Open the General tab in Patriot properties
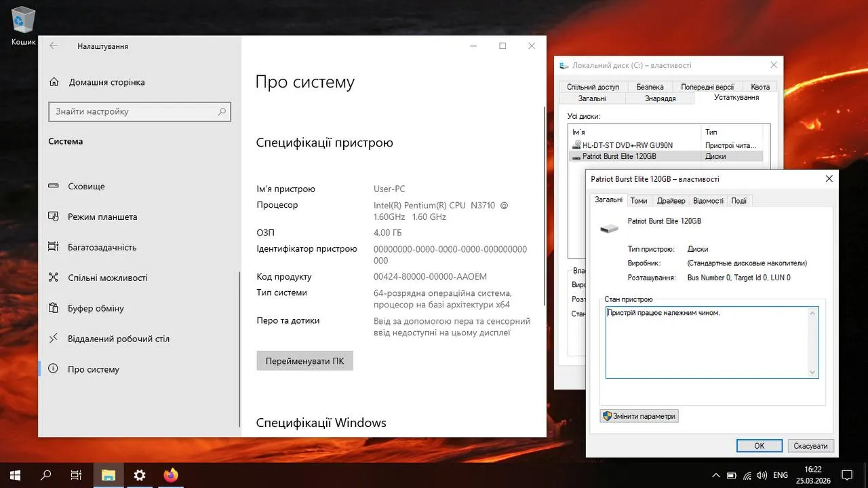This screenshot has height=488, width=868. click(x=608, y=200)
